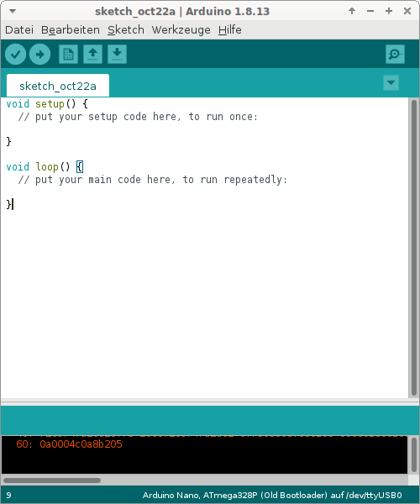
Task: Click the highlighted opening brace after loop()
Action: (80, 167)
